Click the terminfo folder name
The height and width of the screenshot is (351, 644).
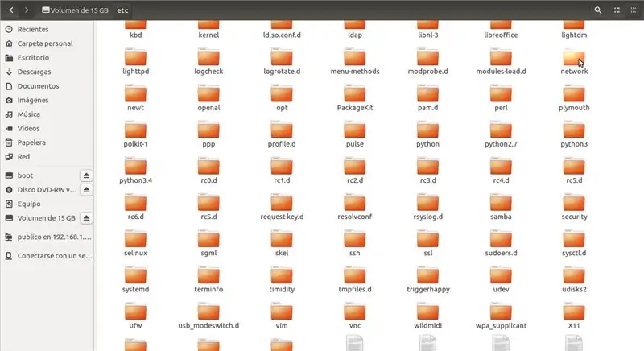pyautogui.click(x=208, y=290)
